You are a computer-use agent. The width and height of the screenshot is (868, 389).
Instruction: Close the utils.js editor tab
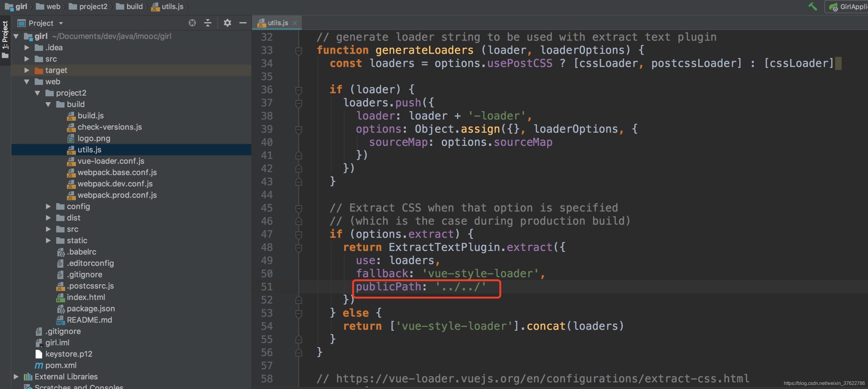pos(295,23)
